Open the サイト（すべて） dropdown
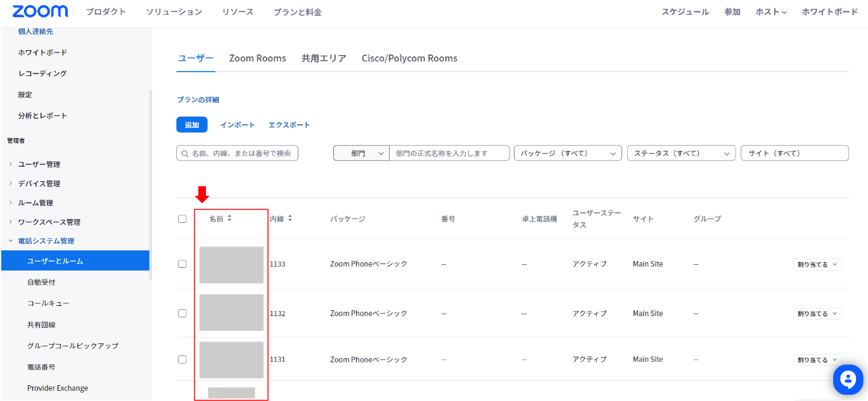Viewport: 868px width, 401px height. click(795, 153)
